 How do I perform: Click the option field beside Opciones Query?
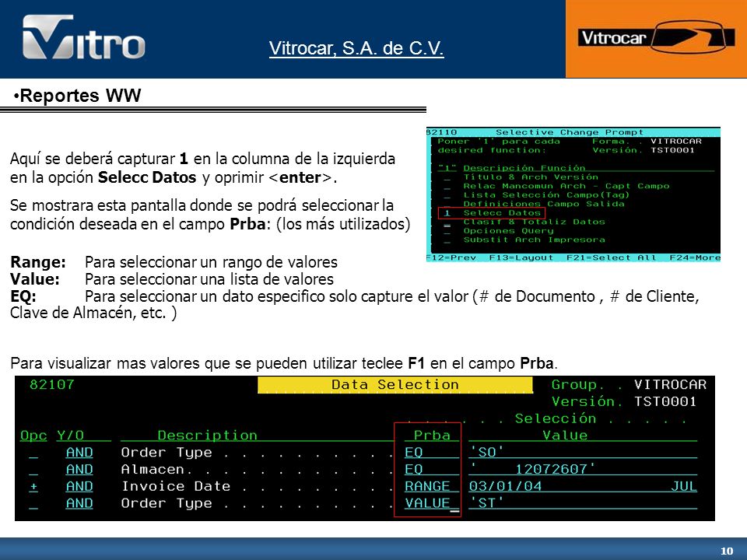point(447,232)
